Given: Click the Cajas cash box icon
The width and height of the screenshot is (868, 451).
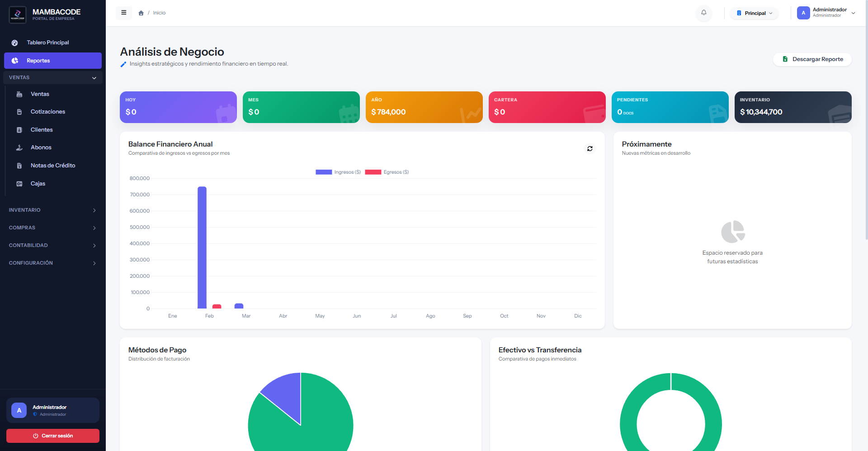Looking at the screenshot, I should (x=19, y=184).
